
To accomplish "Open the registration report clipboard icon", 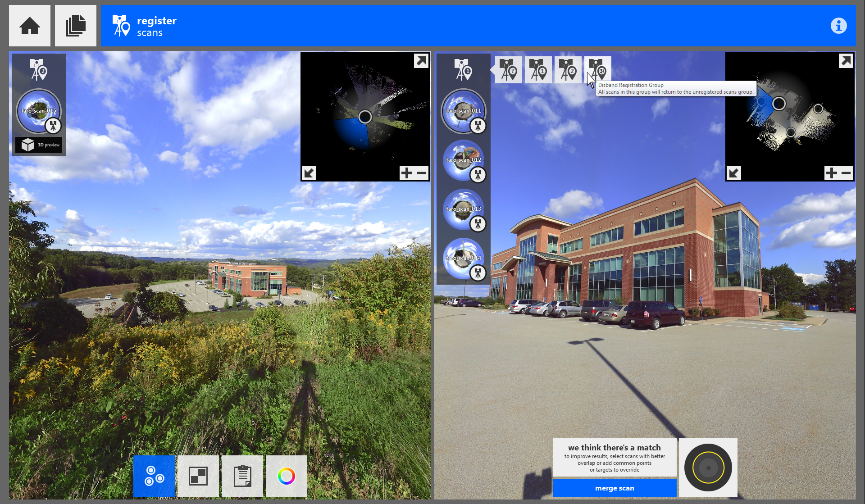I will point(242,476).
